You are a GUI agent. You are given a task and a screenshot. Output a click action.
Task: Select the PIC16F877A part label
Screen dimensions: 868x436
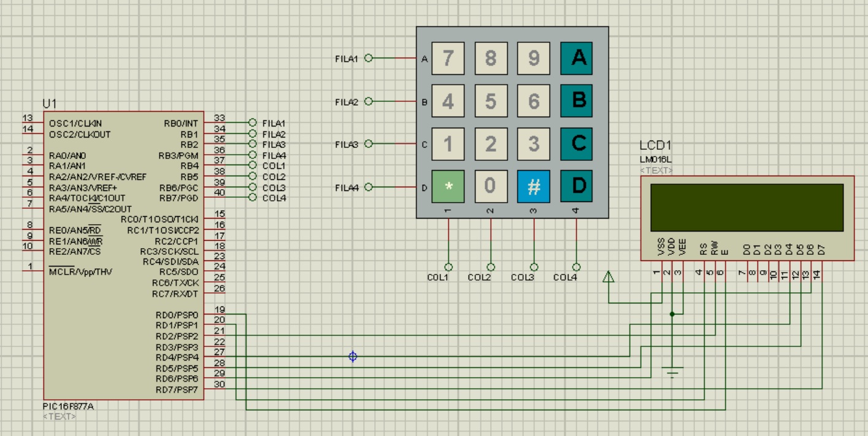tap(68, 407)
